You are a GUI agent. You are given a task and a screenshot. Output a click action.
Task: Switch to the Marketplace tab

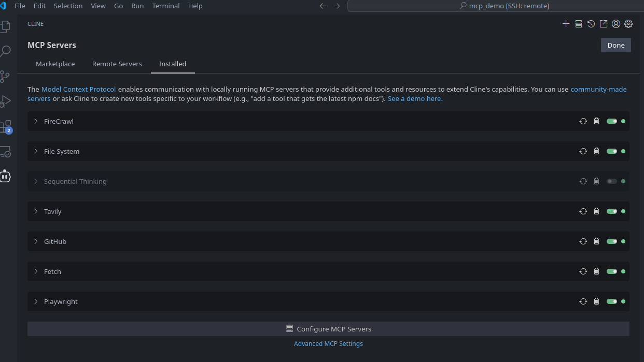tap(55, 64)
